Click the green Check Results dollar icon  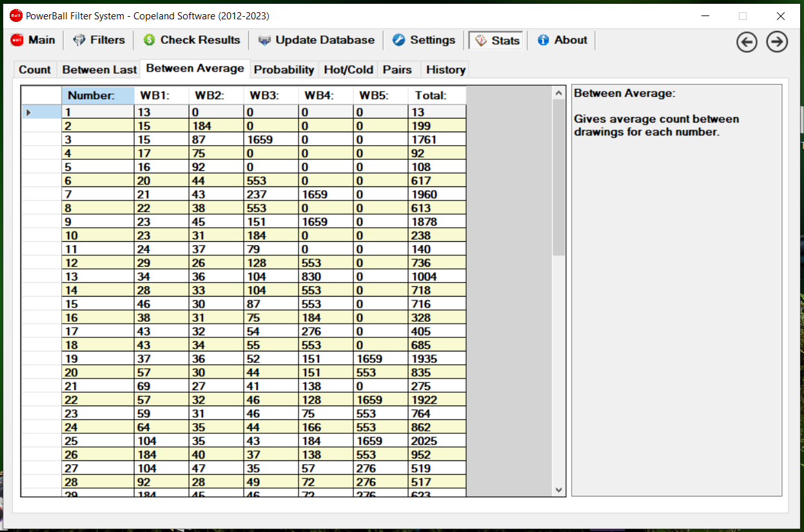tap(150, 40)
